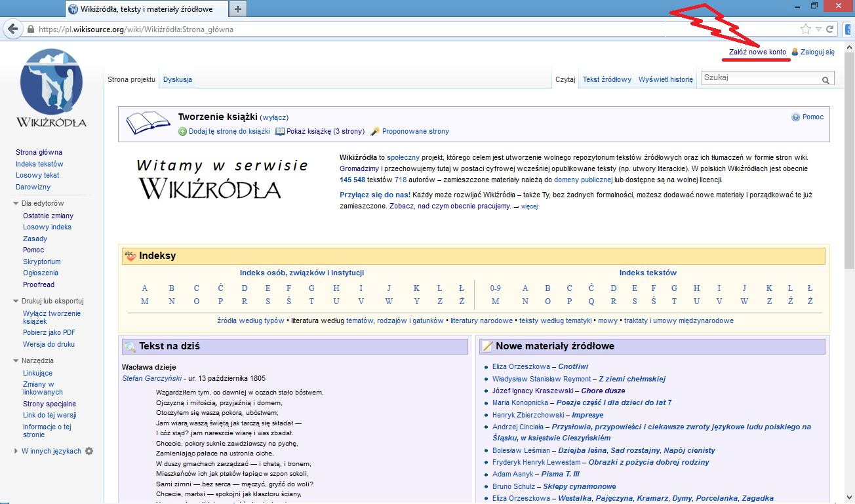Reload the page with refresh icon

[x=829, y=29]
